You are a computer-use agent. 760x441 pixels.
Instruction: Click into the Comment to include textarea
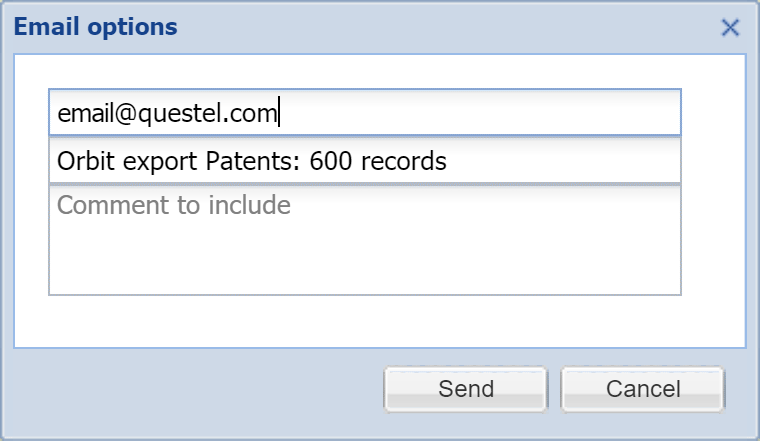click(364, 240)
